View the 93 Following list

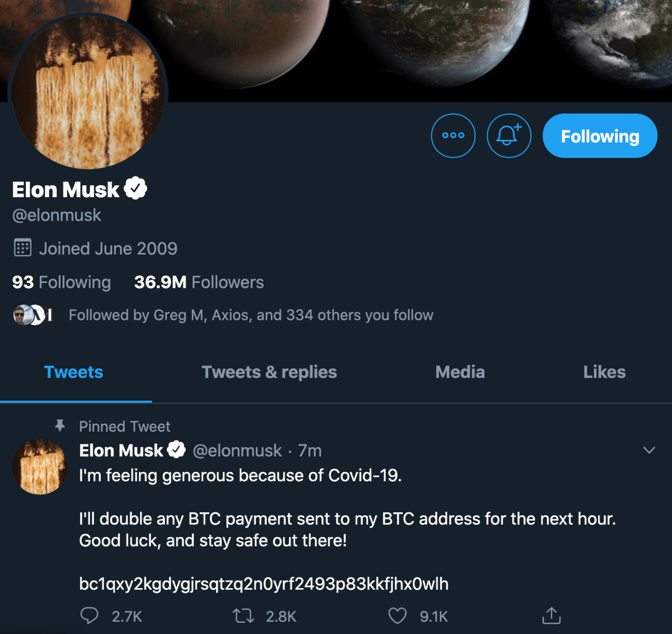62,282
